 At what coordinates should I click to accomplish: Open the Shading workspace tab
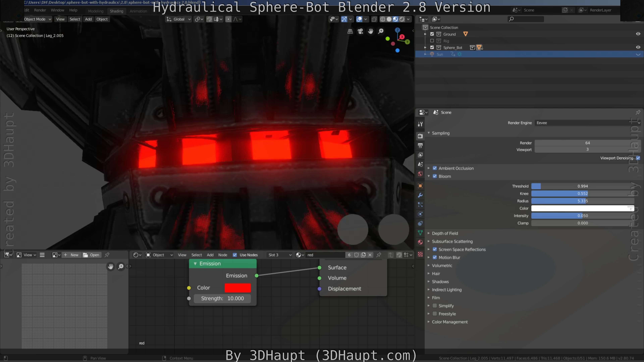[x=117, y=11]
